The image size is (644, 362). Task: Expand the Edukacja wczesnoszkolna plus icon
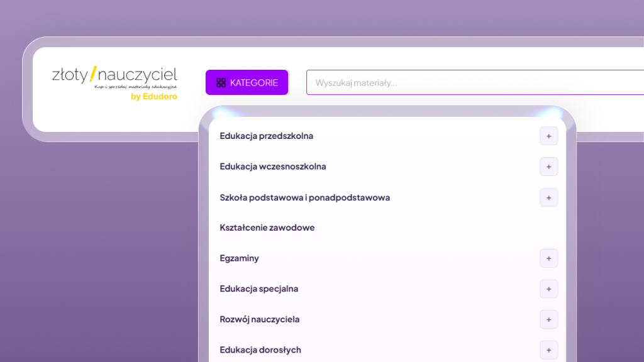point(548,167)
